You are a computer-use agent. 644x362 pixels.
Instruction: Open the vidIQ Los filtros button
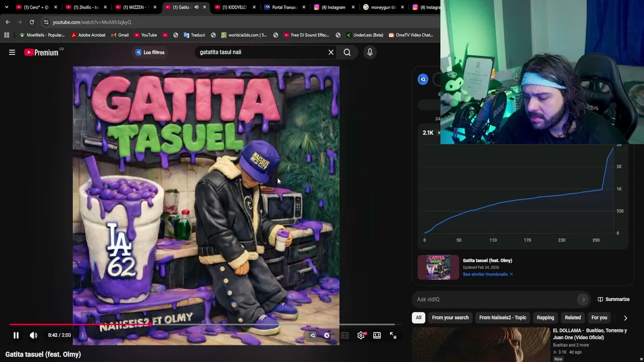point(150,52)
